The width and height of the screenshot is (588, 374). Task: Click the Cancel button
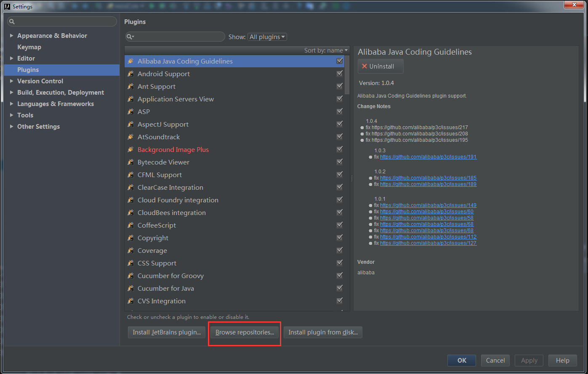[x=495, y=361]
